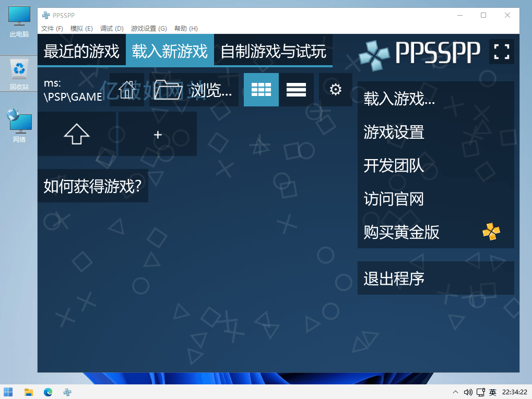Launch Microsoft Edge from taskbar
Screen dimensions: 532x399
point(48,392)
